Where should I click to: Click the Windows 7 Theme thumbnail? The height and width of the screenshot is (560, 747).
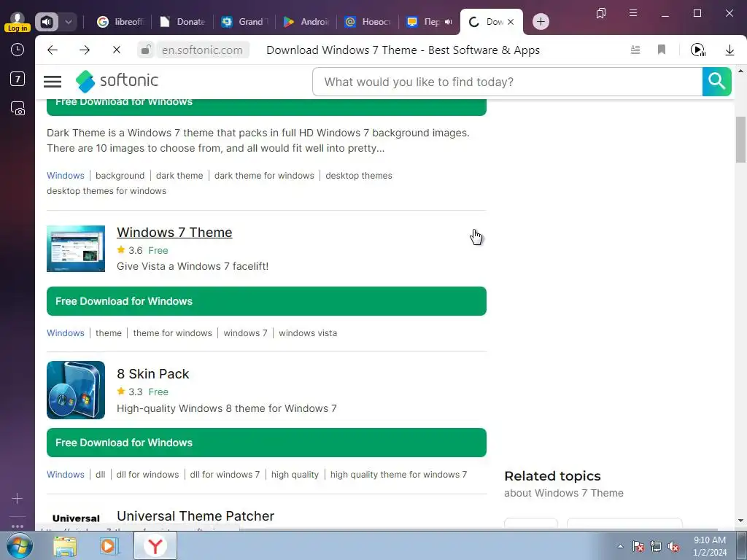[x=76, y=249]
